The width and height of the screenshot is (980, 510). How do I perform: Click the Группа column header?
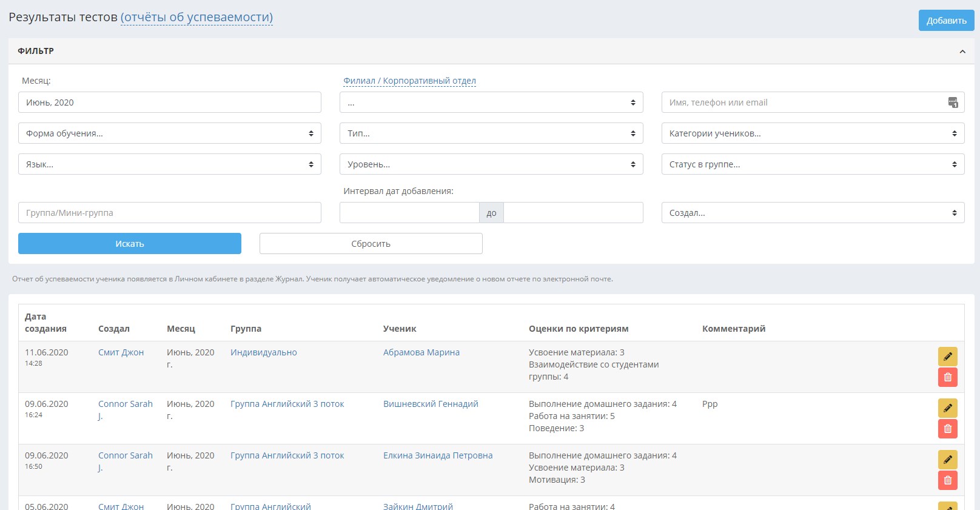pos(246,329)
